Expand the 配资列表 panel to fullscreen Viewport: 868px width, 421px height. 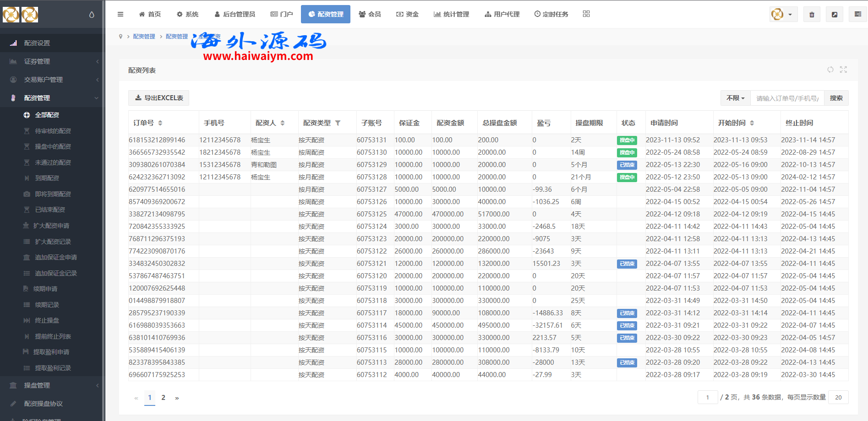[843, 70]
